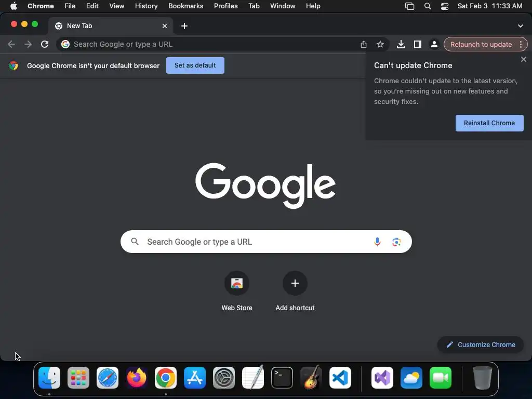532x399 pixels.
Task: Search by image with Google Lens icon
Action: pyautogui.click(x=396, y=242)
